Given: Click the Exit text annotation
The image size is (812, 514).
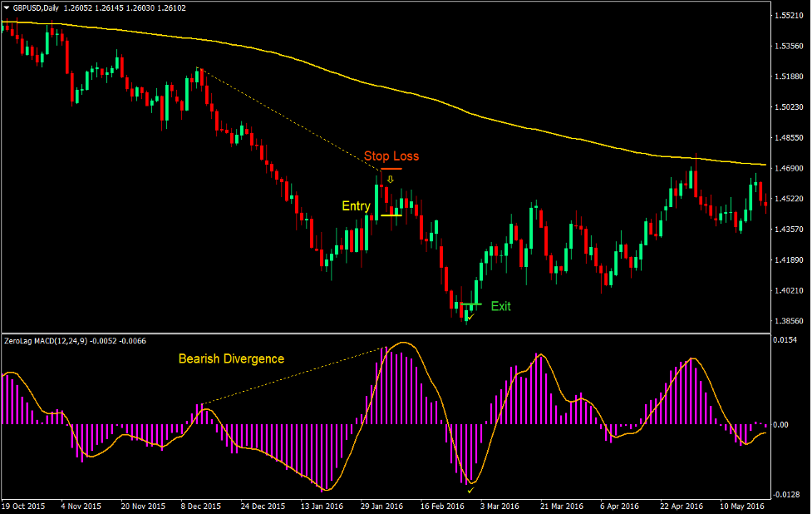Looking at the screenshot, I should 500,306.
